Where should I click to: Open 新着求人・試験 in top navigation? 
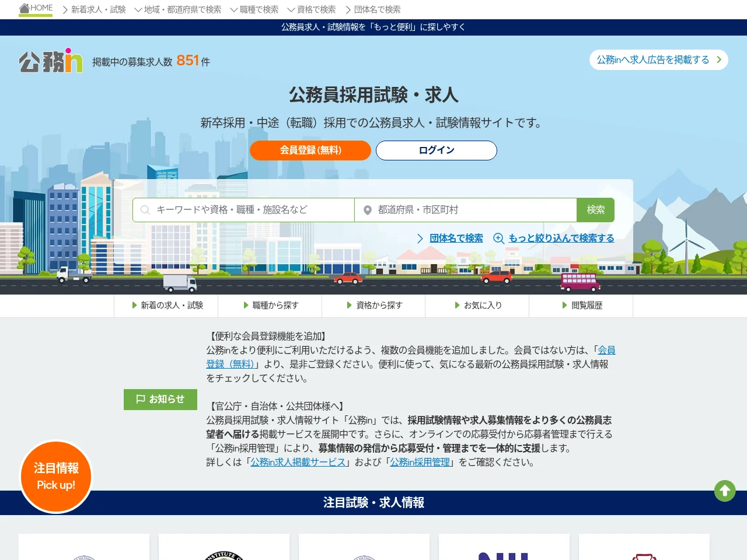(x=94, y=9)
